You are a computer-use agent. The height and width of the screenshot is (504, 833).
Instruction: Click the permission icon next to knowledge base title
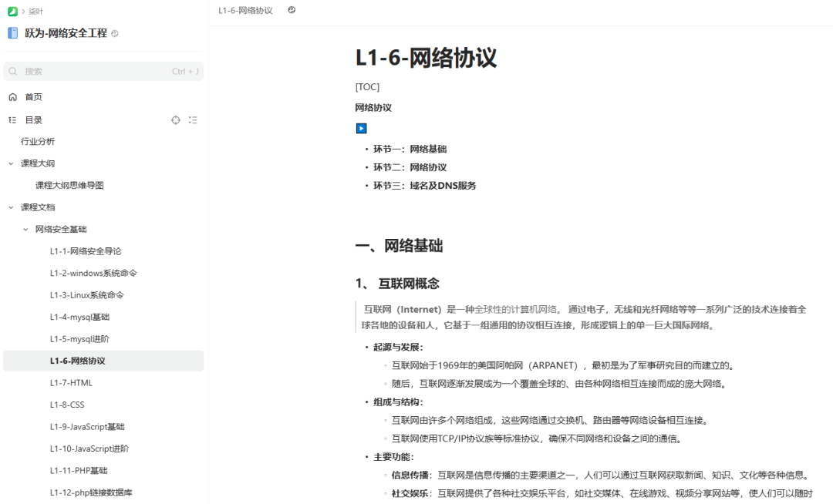coord(115,33)
